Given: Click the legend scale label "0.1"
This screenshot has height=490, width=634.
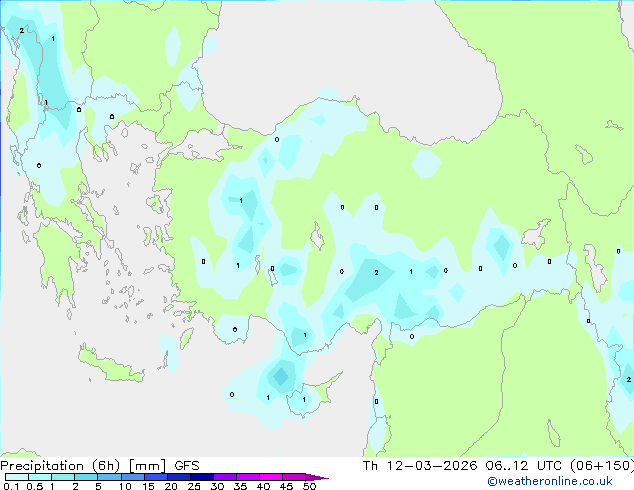Looking at the screenshot, I should [11, 486].
